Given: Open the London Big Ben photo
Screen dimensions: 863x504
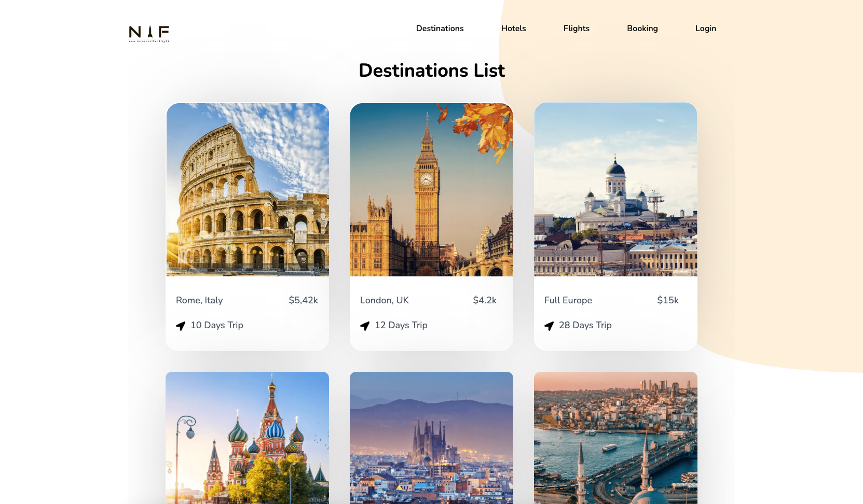Looking at the screenshot, I should [x=431, y=190].
